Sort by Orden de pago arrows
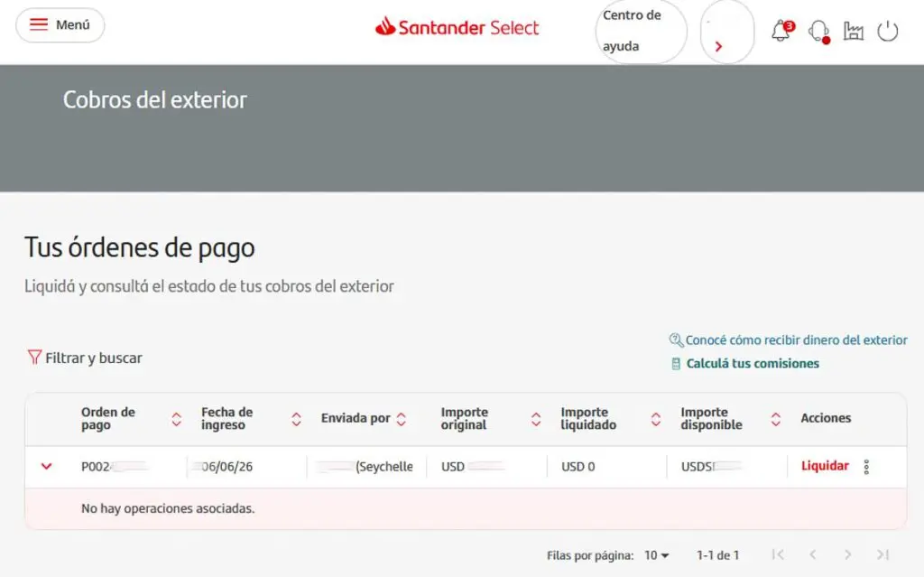Image resolution: width=924 pixels, height=577 pixels. [176, 419]
